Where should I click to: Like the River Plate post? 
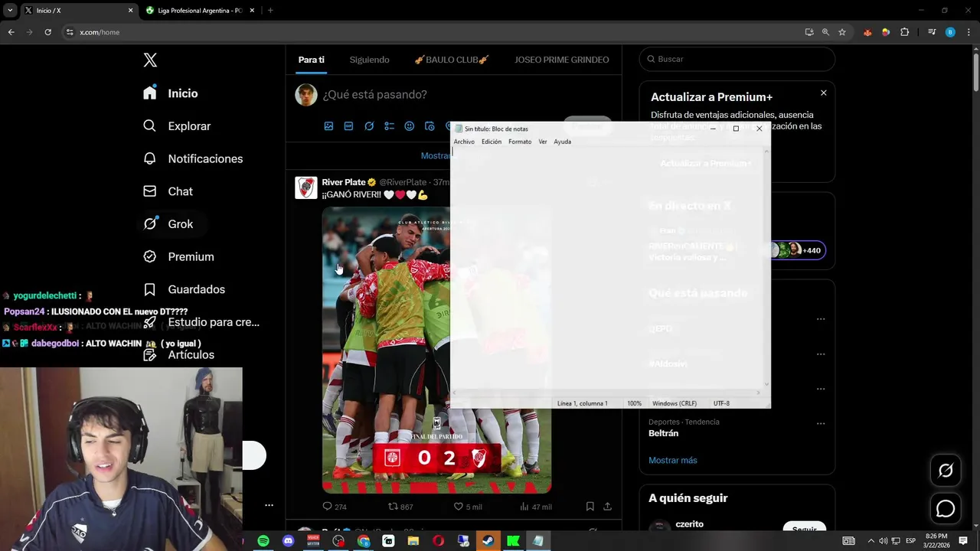pyautogui.click(x=468, y=507)
